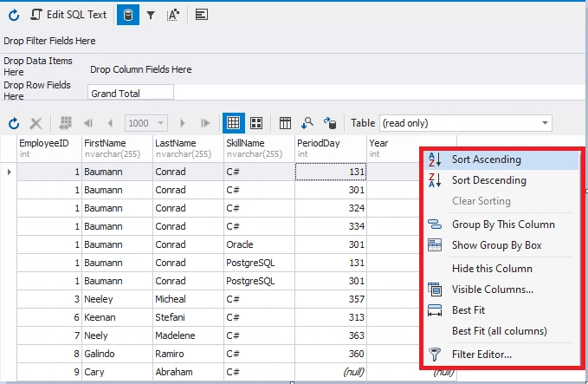Screen dimensions: 588x384
Task: Click the refresh icon beside Edit SQL Text
Action: pyautogui.click(x=14, y=15)
